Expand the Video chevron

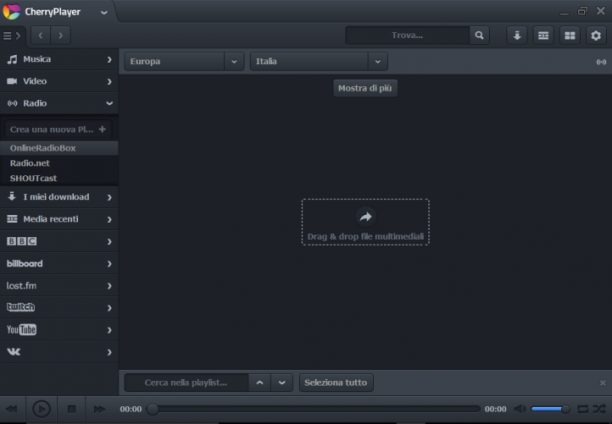pyautogui.click(x=109, y=82)
